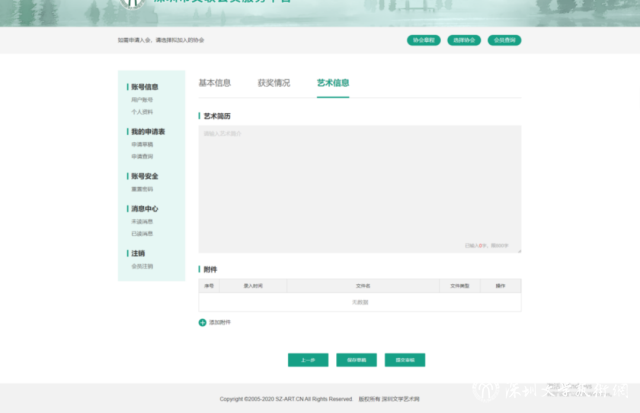This screenshot has height=413, width=640.
Task: Open the 获奖情况 tab
Action: (x=273, y=83)
